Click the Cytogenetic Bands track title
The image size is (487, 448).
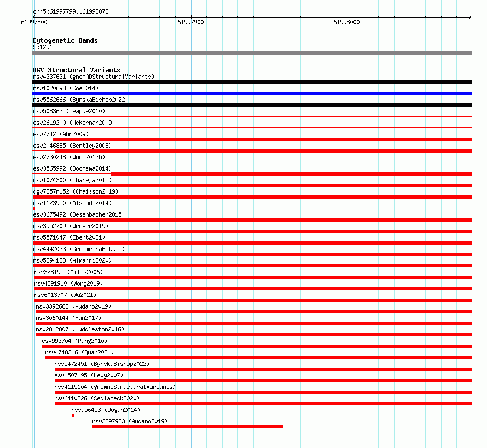coord(65,40)
